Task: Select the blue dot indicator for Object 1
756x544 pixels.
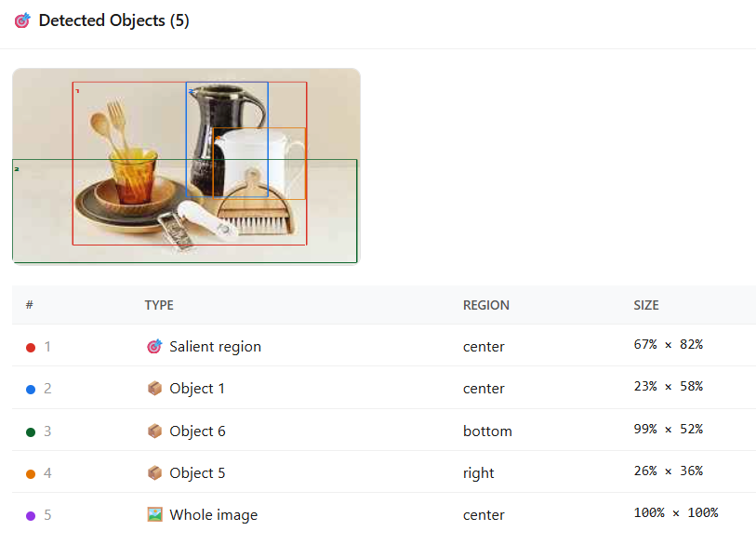Action: 30,387
